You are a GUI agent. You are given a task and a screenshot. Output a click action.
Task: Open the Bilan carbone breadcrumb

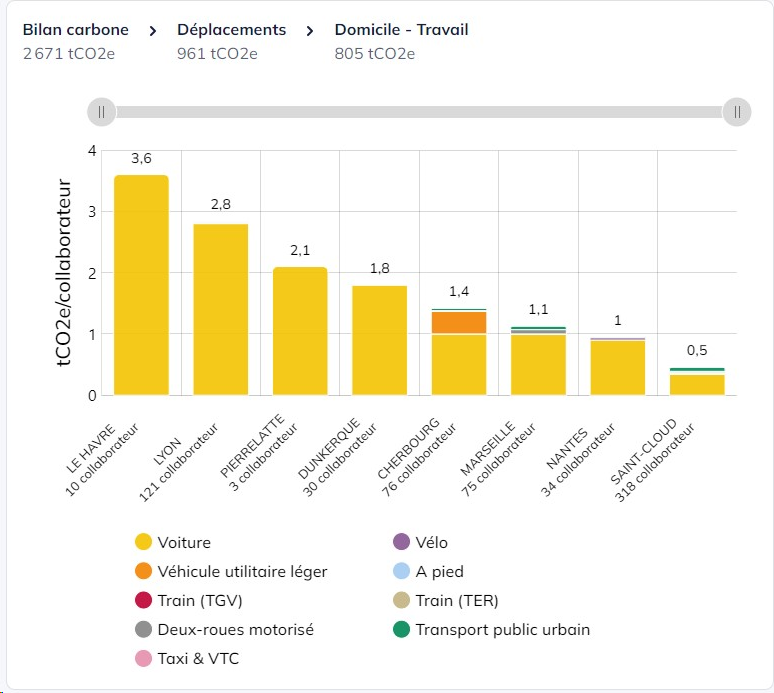click(x=76, y=30)
